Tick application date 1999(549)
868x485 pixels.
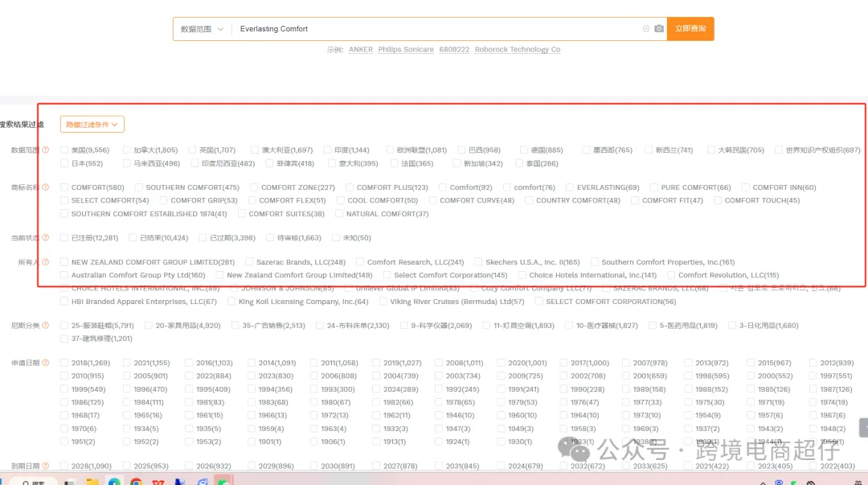64,389
